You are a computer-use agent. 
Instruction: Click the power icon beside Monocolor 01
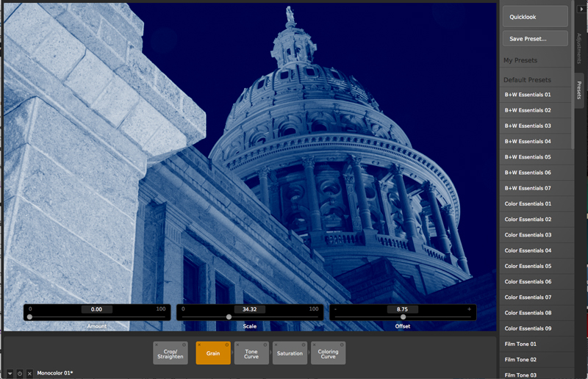20,374
